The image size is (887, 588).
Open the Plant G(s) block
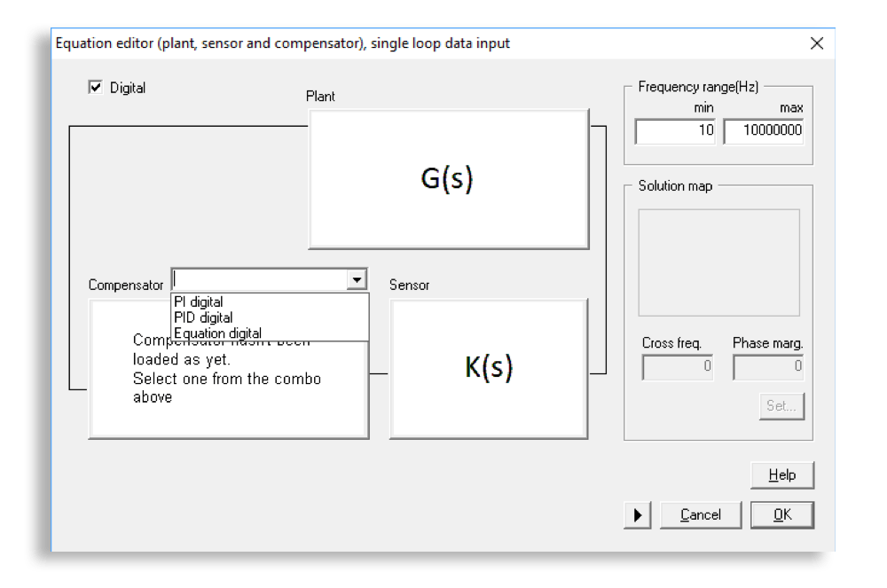[448, 179]
